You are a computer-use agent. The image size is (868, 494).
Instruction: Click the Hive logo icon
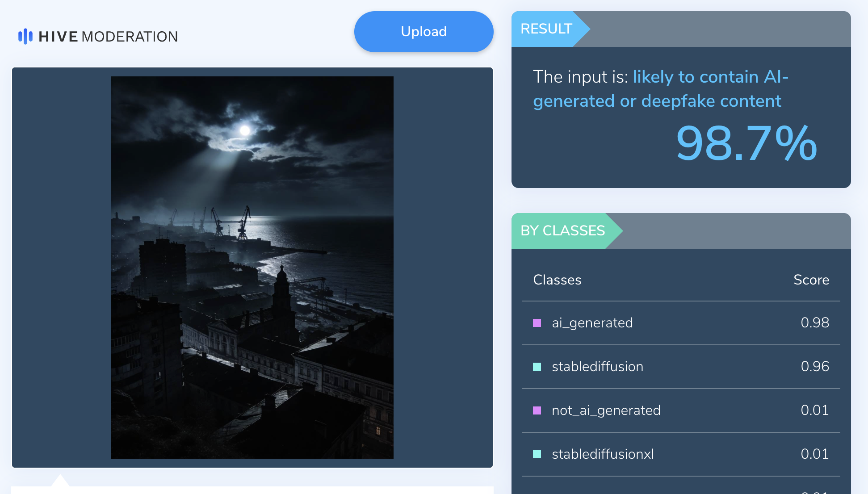25,36
